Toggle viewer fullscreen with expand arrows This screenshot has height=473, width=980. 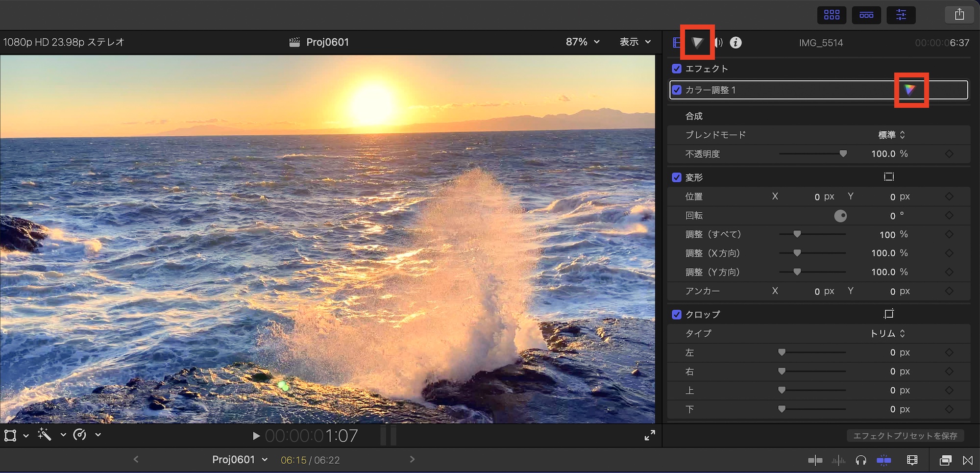click(x=650, y=435)
